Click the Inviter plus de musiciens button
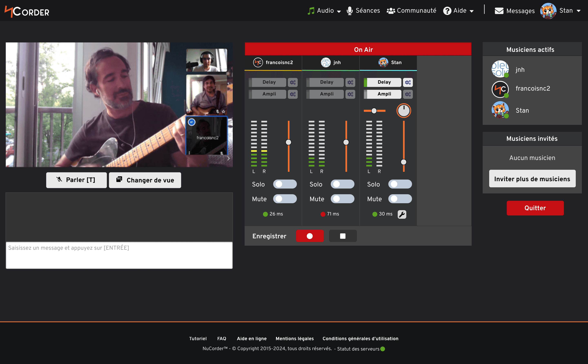 click(x=532, y=179)
